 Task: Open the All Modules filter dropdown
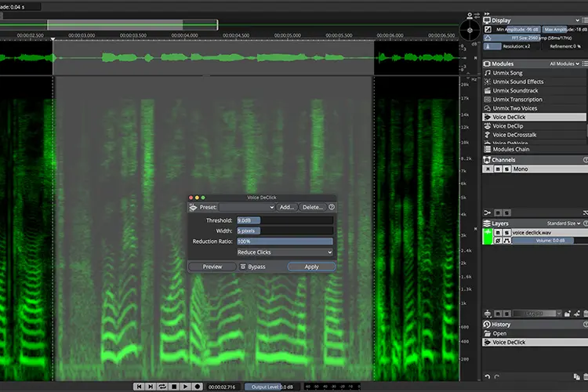click(x=564, y=64)
